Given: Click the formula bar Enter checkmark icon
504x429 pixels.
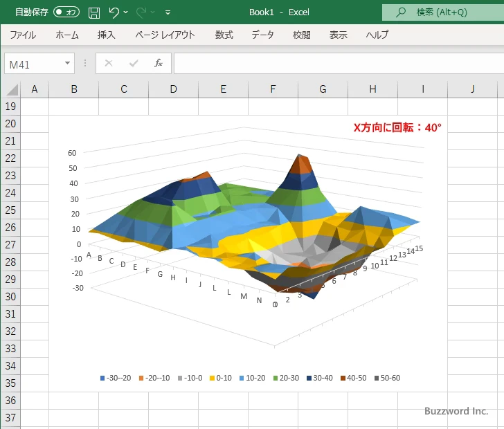Looking at the screenshot, I should coord(134,63).
